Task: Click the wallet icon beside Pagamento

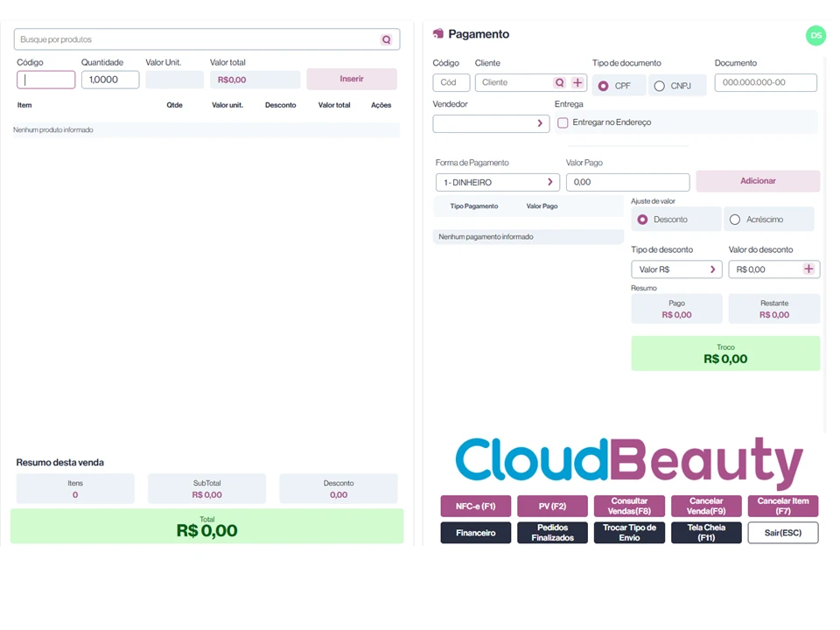Action: 438,34
